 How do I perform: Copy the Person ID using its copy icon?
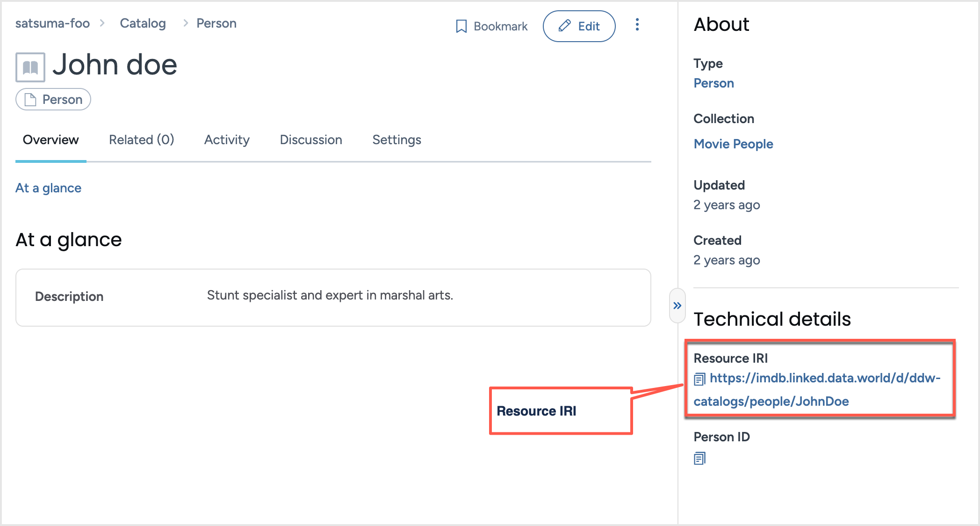(x=699, y=459)
